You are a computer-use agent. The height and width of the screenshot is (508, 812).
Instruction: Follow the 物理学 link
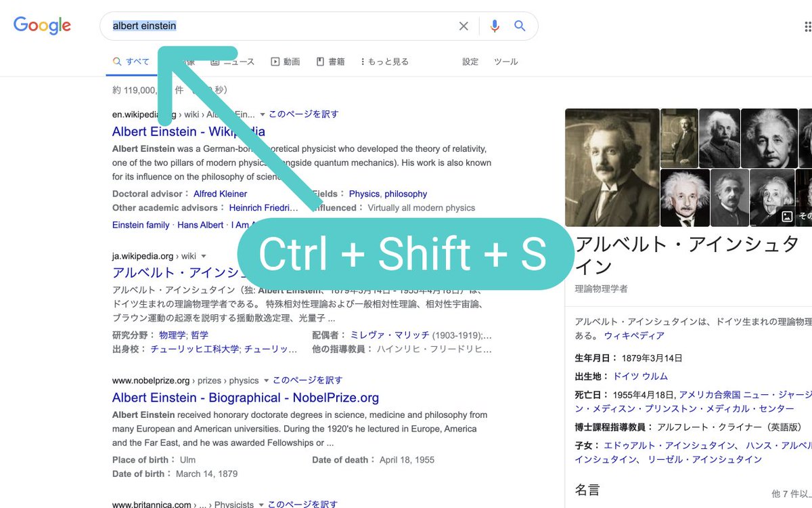coord(173,335)
